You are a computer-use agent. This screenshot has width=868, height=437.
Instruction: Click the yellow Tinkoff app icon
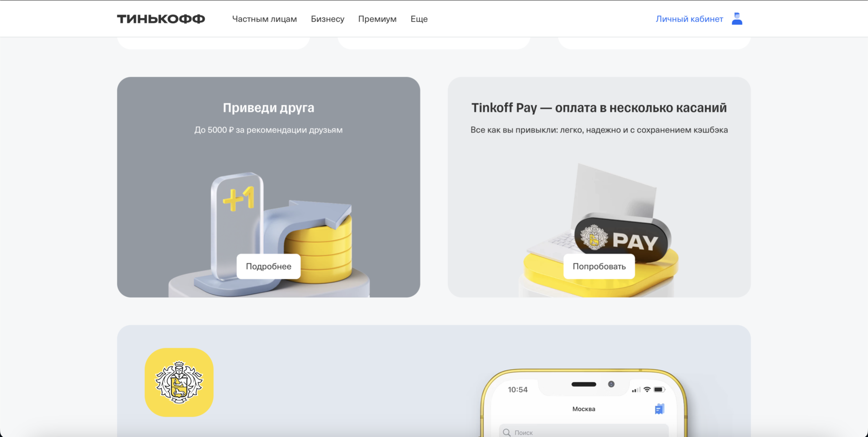[x=179, y=382]
